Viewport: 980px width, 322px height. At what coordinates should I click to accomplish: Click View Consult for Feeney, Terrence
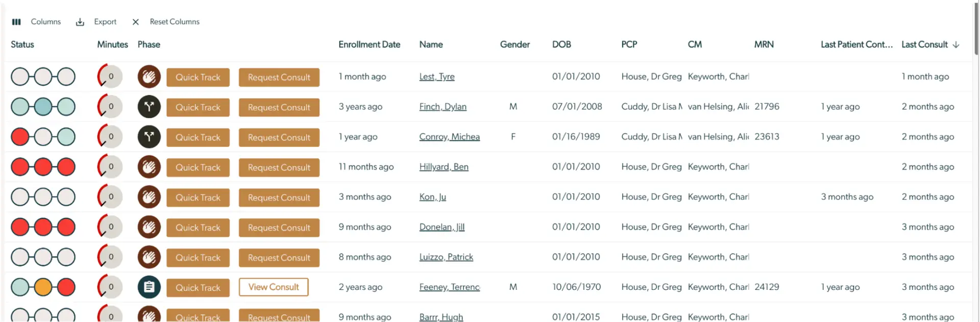(274, 287)
